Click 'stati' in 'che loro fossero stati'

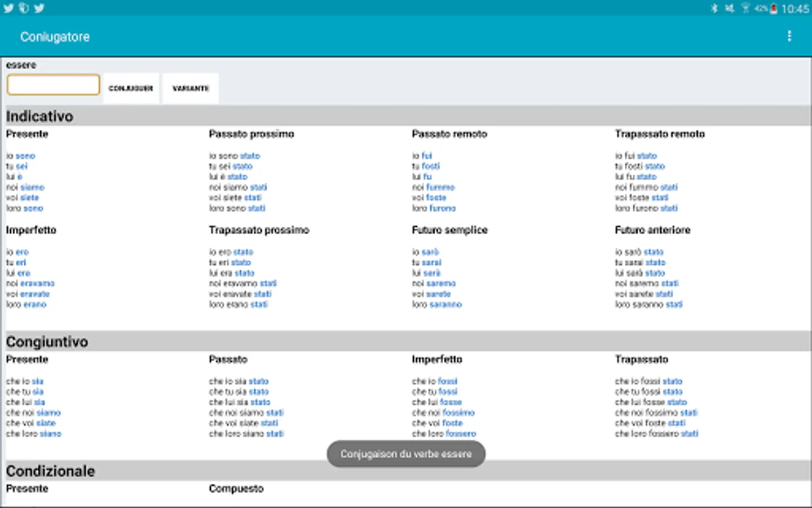tap(690, 434)
